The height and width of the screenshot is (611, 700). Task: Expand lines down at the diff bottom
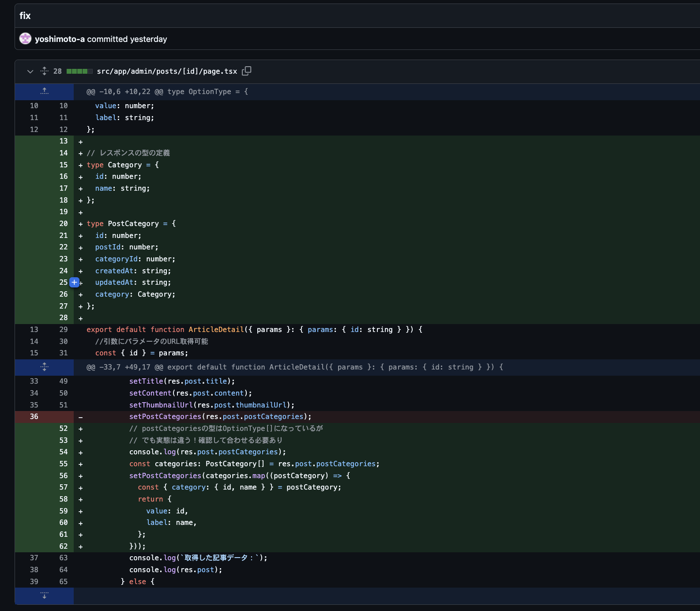click(44, 596)
